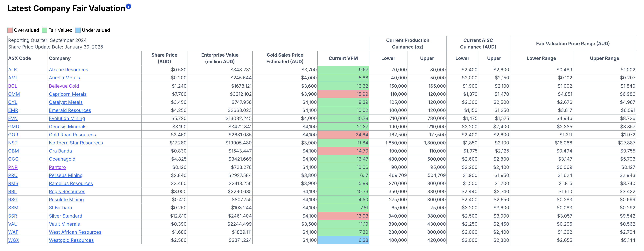This screenshot has height=251, width=644.
Task: Open the Ora Banda company link
Action: coord(61,151)
